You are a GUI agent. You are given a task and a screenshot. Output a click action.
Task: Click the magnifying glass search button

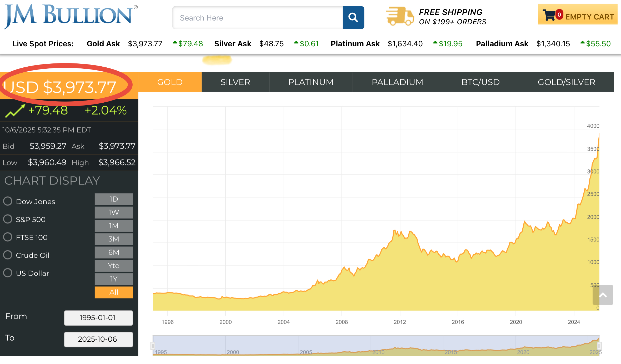(x=353, y=18)
